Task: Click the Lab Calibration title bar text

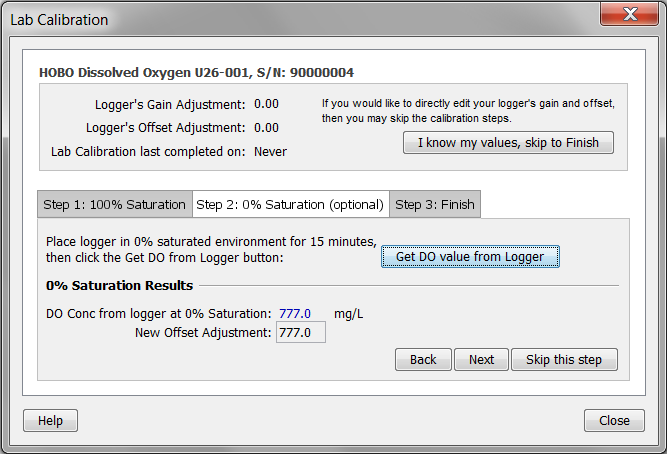Action: point(59,19)
